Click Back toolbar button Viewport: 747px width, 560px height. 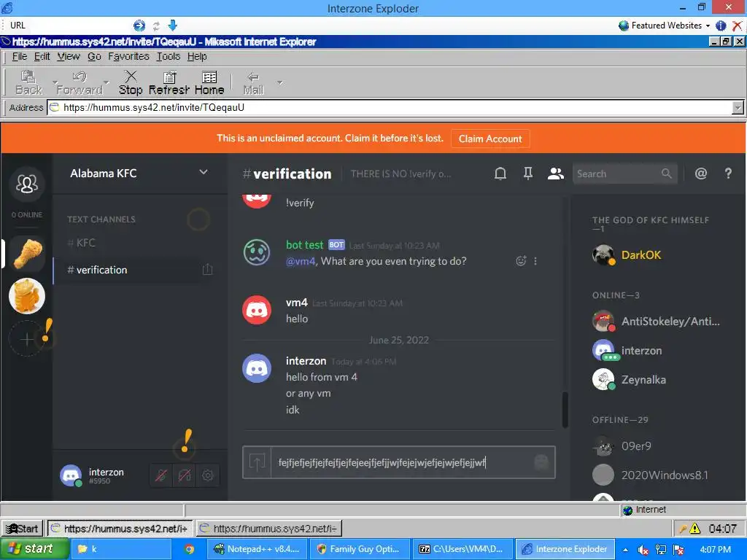point(28,83)
